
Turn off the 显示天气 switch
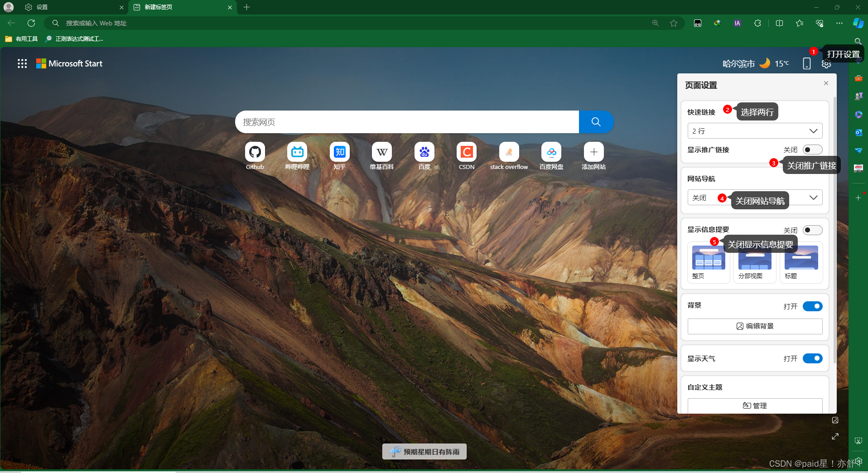tap(813, 358)
